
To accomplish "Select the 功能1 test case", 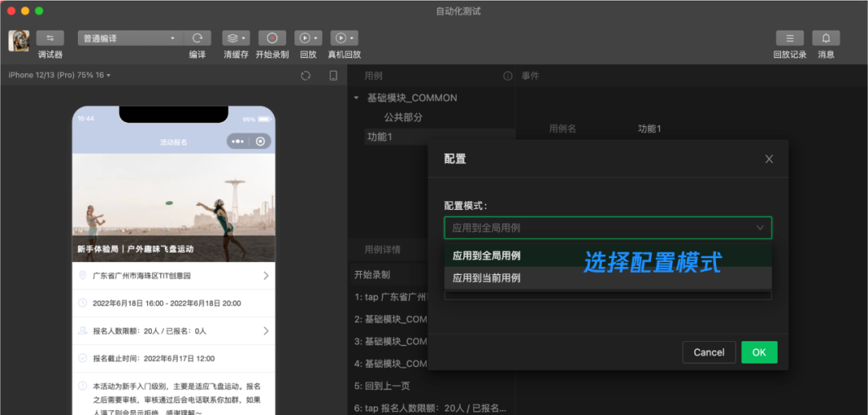I will 440,136.
